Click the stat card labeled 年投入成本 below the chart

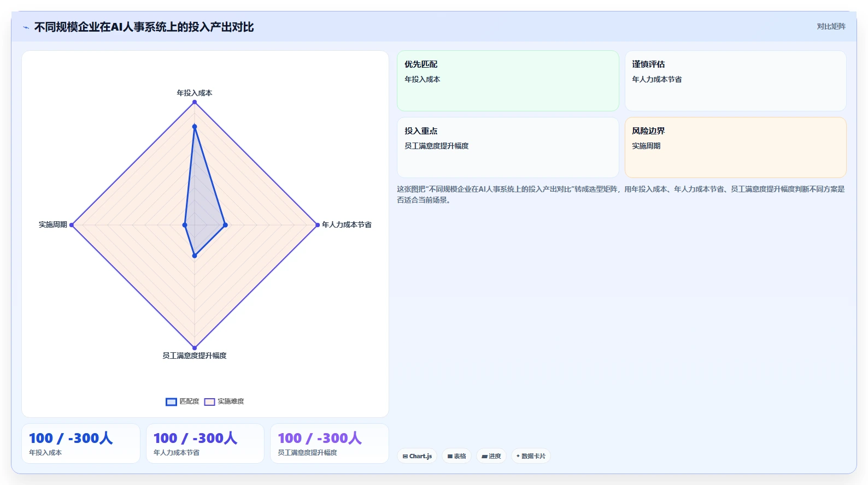81,443
